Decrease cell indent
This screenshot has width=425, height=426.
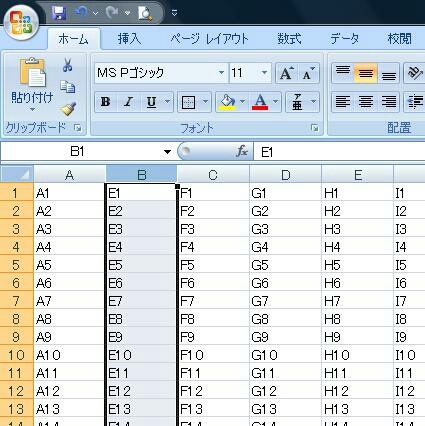pos(415,102)
